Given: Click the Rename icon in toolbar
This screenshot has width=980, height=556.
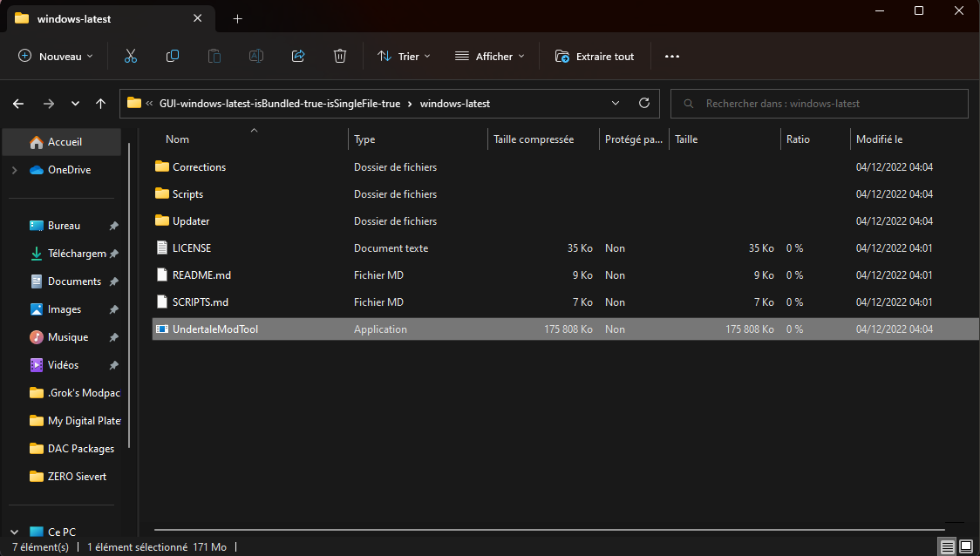Looking at the screenshot, I should (x=256, y=57).
